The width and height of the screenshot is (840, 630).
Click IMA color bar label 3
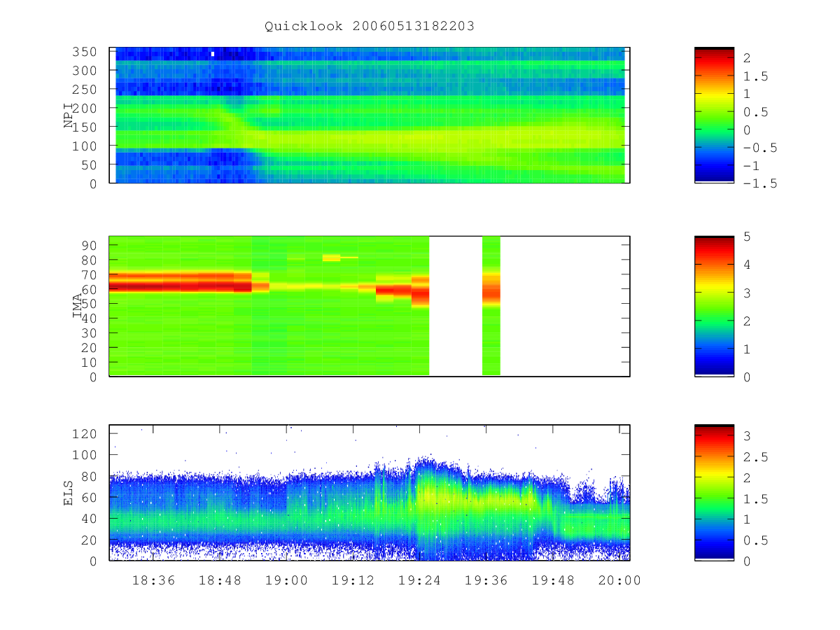pyautogui.click(x=747, y=293)
